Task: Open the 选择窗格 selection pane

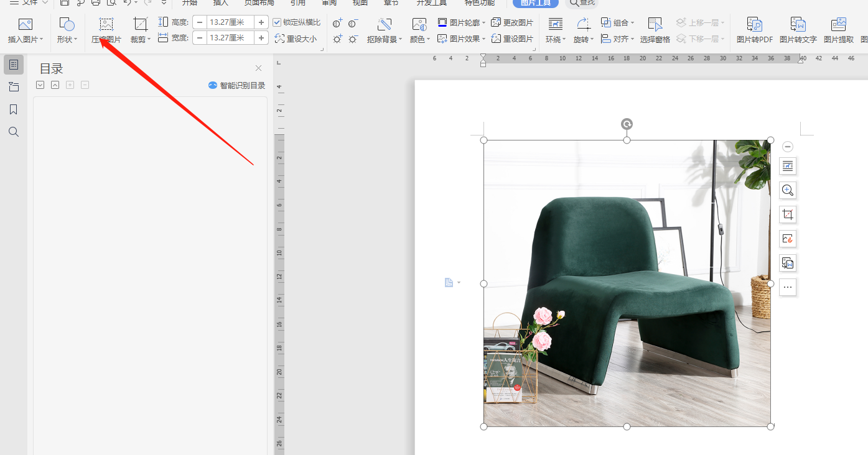Action: pyautogui.click(x=655, y=31)
